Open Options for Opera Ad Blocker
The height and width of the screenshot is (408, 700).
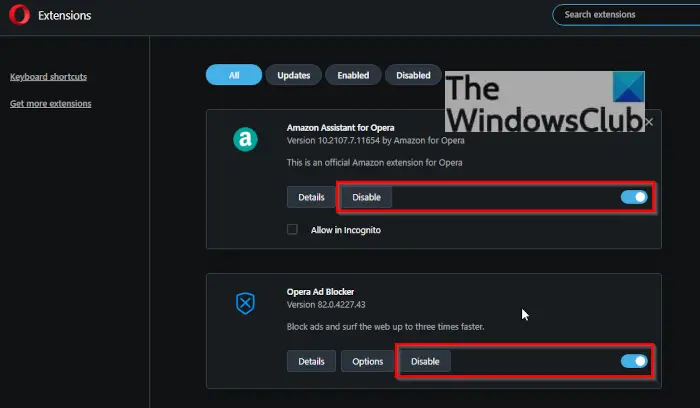pyautogui.click(x=367, y=361)
